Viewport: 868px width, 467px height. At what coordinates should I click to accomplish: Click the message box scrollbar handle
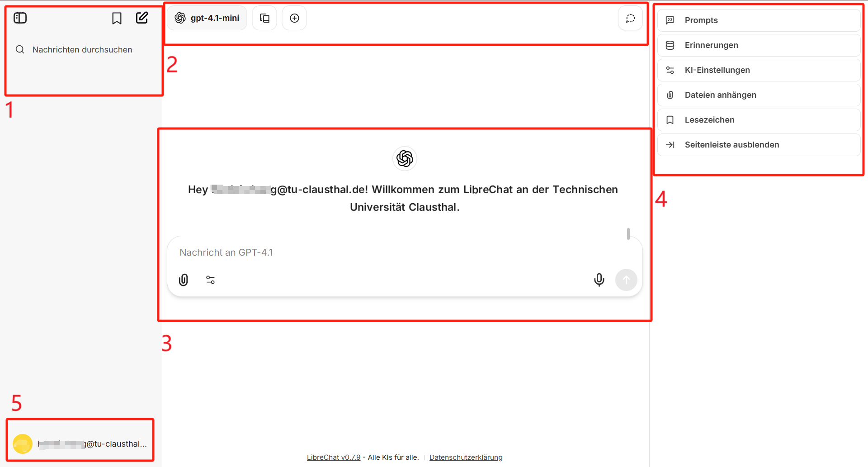(628, 234)
